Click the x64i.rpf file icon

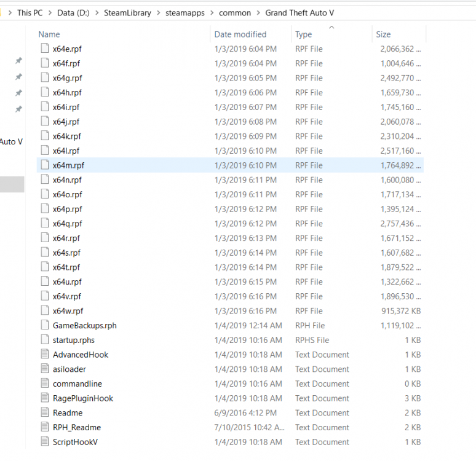[x=45, y=107]
